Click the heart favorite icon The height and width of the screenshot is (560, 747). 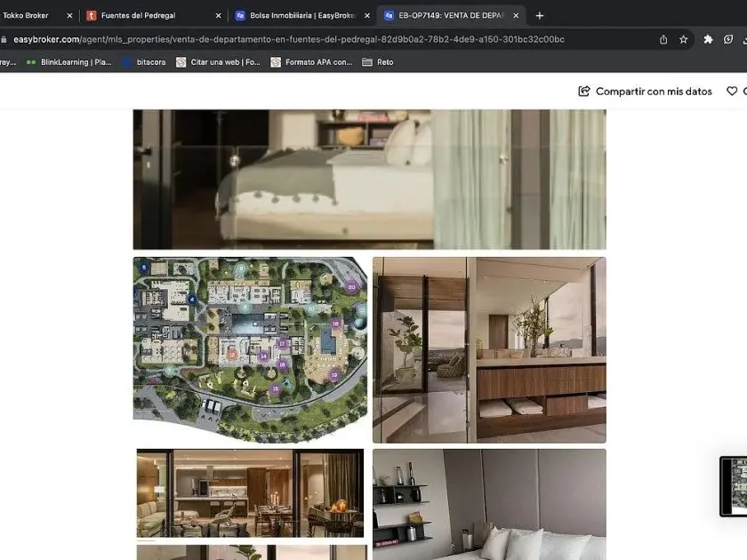tap(732, 91)
